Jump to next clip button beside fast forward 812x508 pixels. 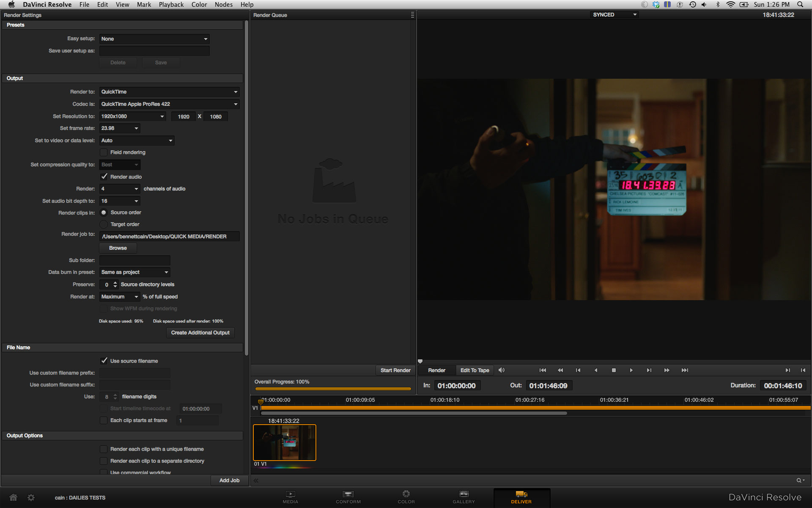coord(649,370)
